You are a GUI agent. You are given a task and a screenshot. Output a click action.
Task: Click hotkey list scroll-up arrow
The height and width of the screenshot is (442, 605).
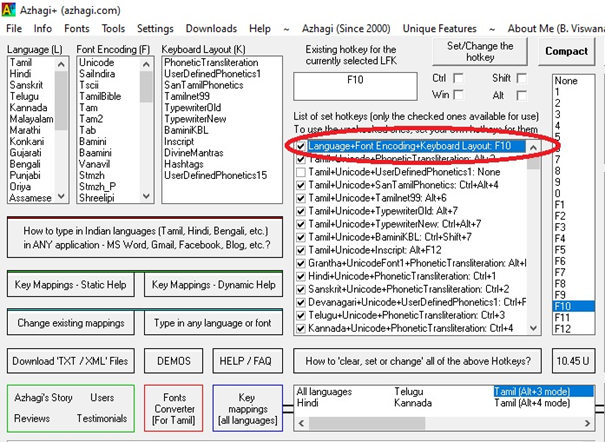click(533, 147)
